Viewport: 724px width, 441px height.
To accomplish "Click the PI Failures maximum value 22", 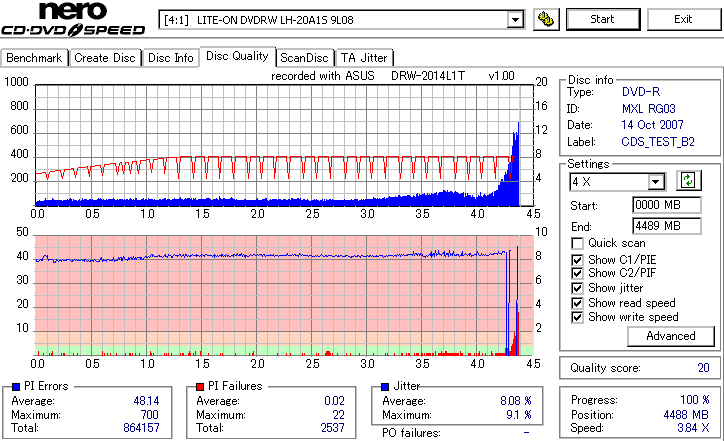I will pyautogui.click(x=338, y=415).
